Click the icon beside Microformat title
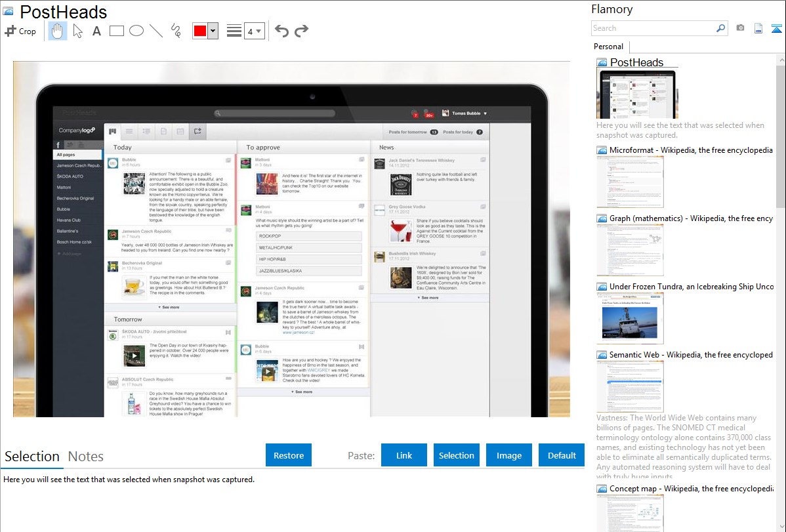The width and height of the screenshot is (786, 532). click(602, 150)
